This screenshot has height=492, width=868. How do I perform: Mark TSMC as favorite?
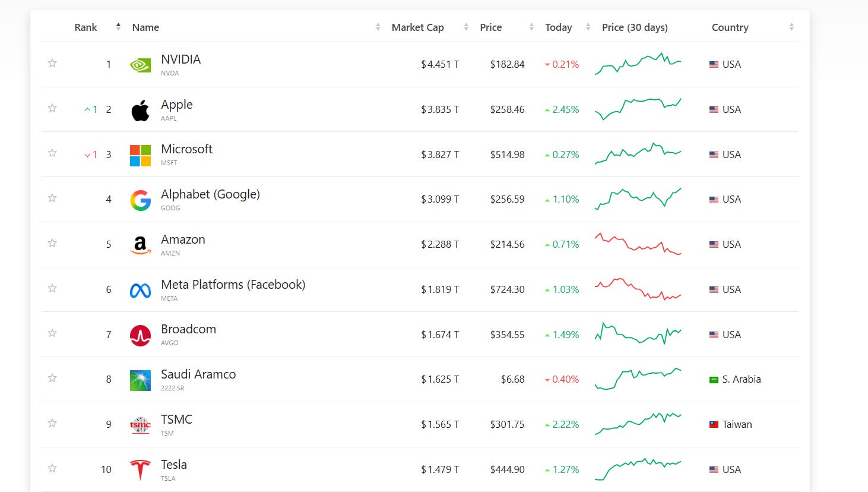point(52,423)
